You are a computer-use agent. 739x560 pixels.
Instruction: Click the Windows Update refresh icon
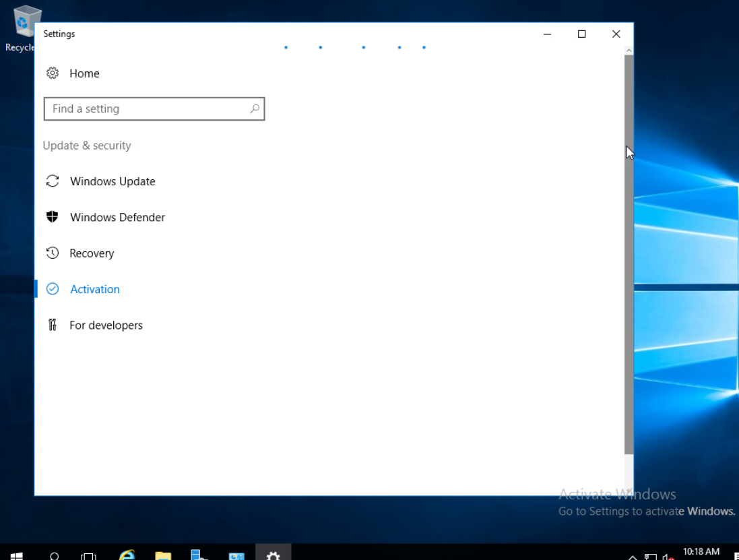pyautogui.click(x=53, y=181)
